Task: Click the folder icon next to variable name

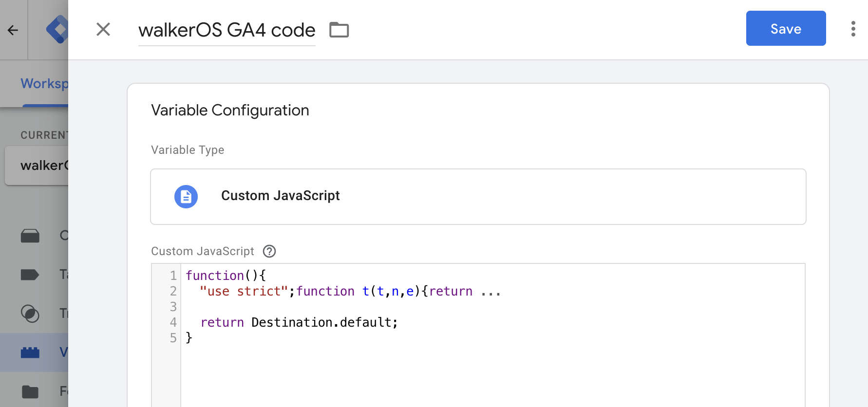Action: 339,30
